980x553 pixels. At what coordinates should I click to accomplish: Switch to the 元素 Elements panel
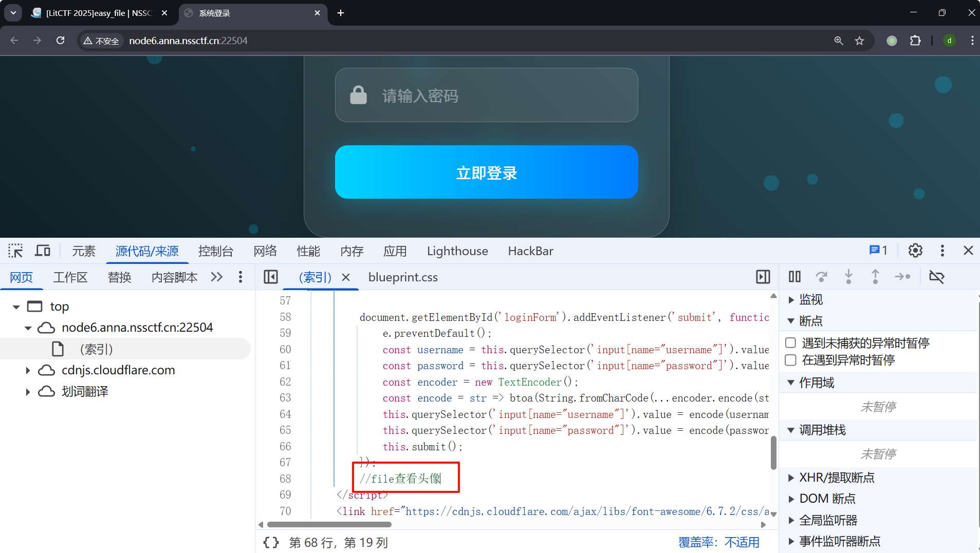pyautogui.click(x=84, y=251)
